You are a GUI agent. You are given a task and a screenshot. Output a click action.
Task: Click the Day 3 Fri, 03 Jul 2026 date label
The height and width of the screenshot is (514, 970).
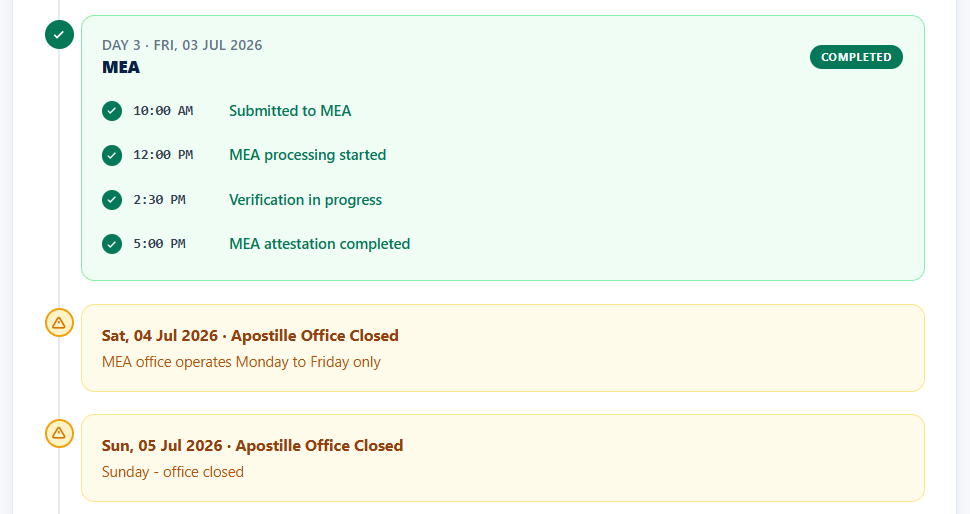click(x=182, y=45)
